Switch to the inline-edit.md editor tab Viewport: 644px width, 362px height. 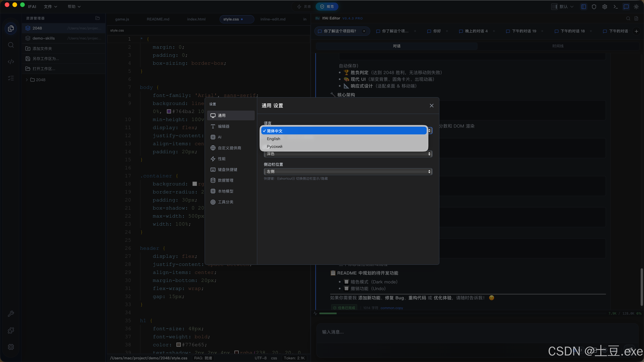(273, 19)
